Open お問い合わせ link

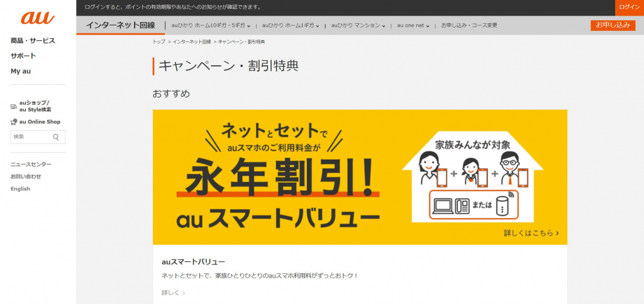click(x=26, y=176)
